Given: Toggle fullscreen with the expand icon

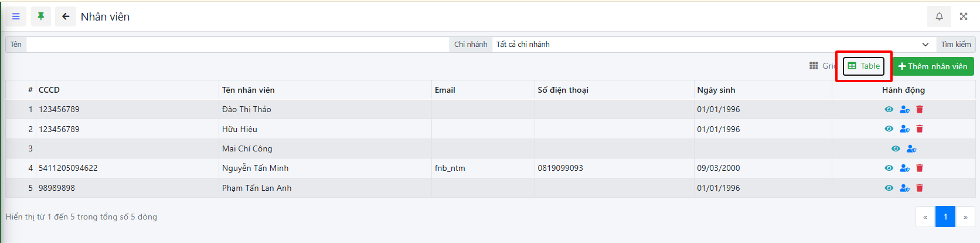Looking at the screenshot, I should click(x=964, y=16).
